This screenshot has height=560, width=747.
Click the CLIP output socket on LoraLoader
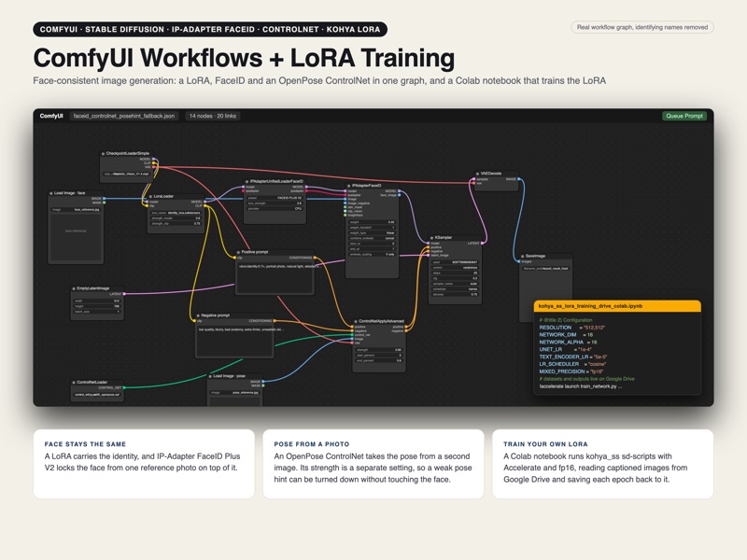coord(205,205)
